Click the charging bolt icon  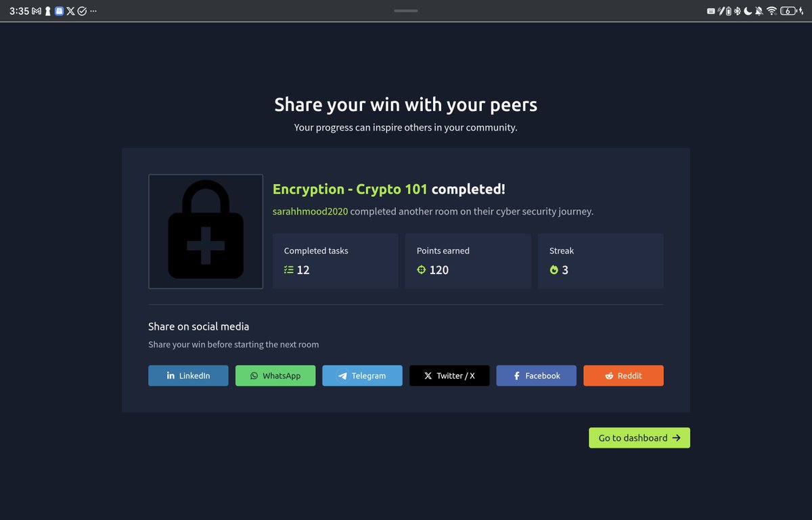802,11
